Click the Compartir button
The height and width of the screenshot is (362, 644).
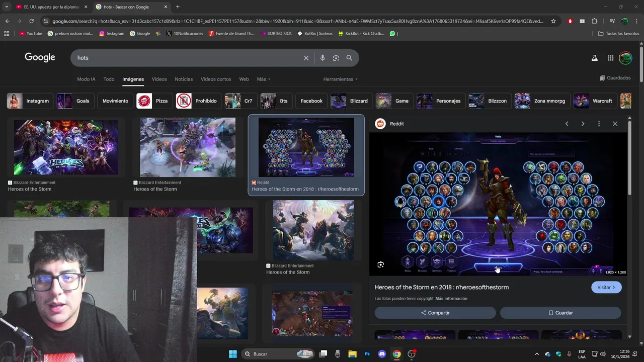tap(435, 313)
